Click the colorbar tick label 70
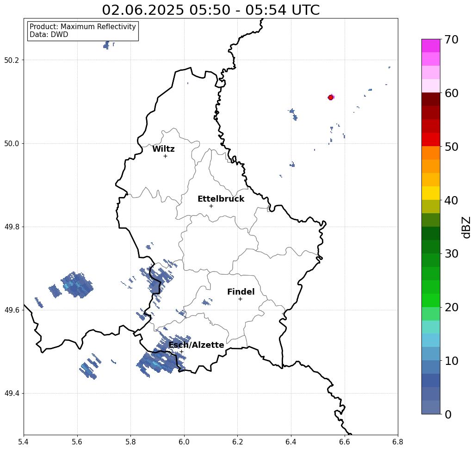This screenshot has height=450, width=476. pos(451,39)
